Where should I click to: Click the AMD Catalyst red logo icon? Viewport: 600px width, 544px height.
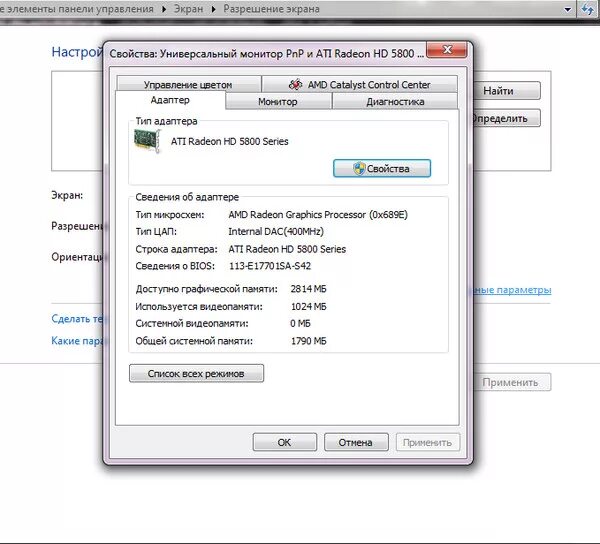295,84
